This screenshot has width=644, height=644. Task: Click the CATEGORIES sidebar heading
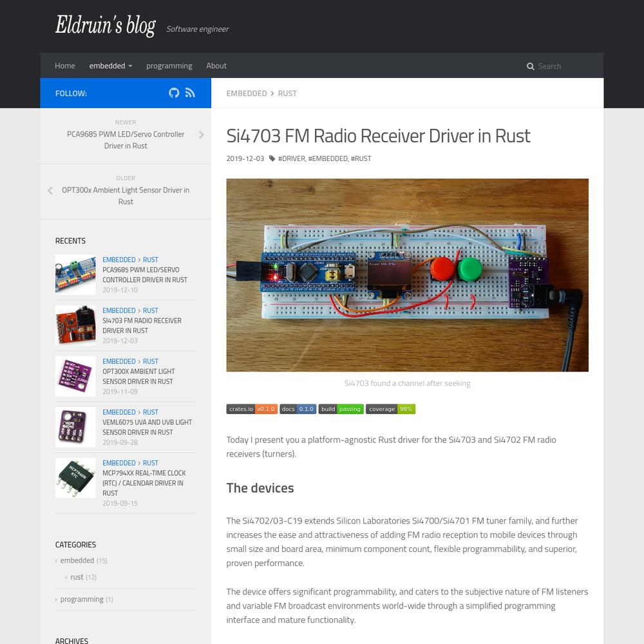75,545
